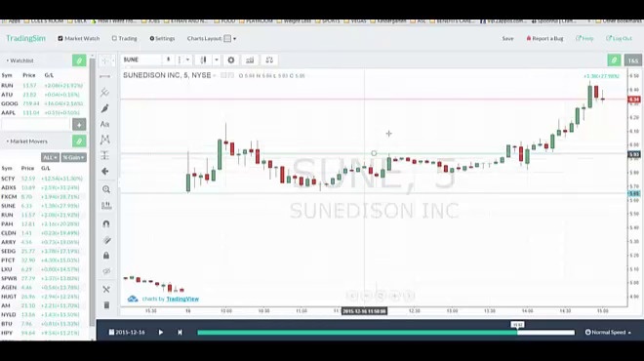Click the back arrow marker tool

point(105,172)
